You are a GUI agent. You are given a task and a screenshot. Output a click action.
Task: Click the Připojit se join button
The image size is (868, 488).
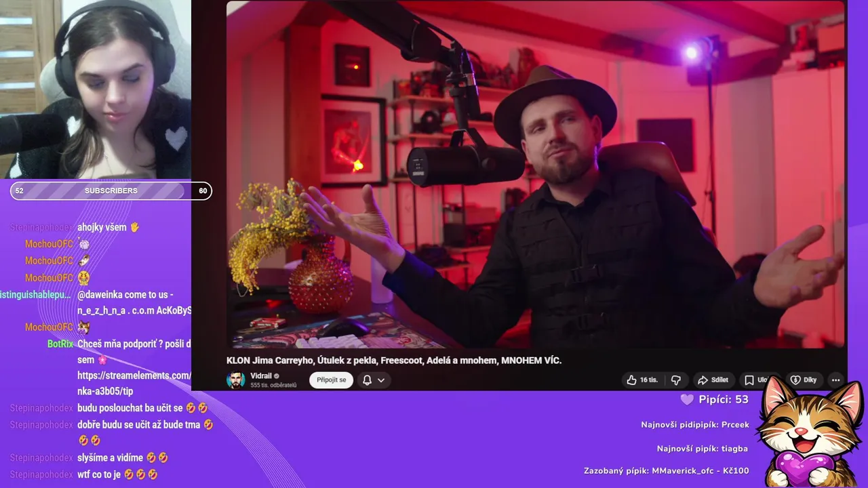[332, 380]
